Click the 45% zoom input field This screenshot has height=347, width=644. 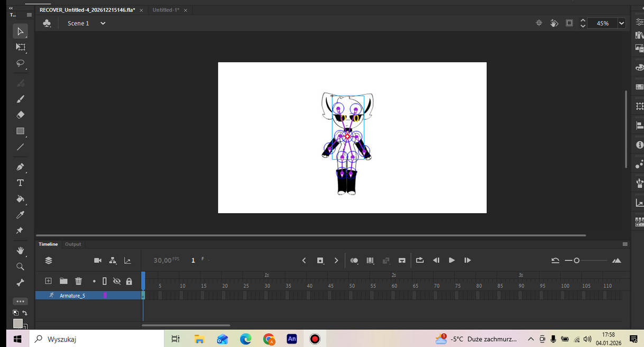point(603,23)
